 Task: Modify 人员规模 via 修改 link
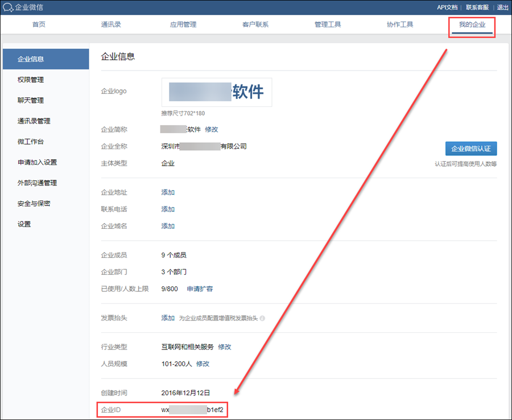pos(203,364)
